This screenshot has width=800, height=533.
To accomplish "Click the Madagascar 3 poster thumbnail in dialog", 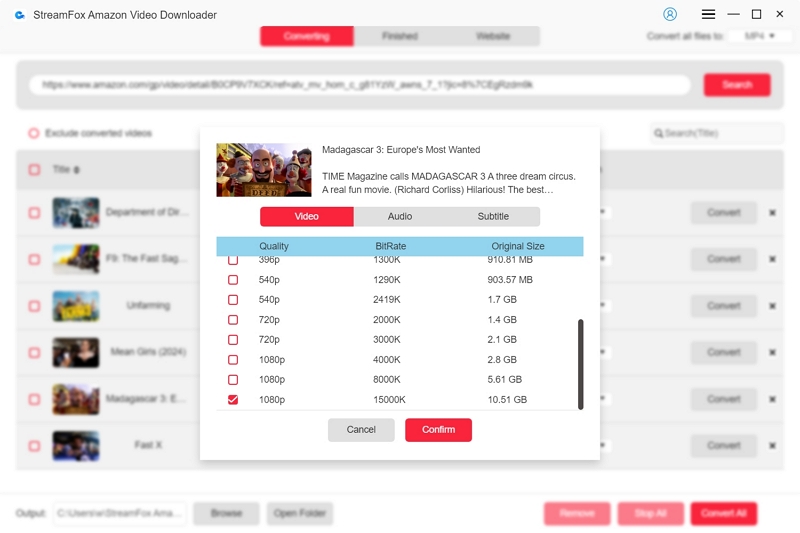I will click(x=264, y=170).
